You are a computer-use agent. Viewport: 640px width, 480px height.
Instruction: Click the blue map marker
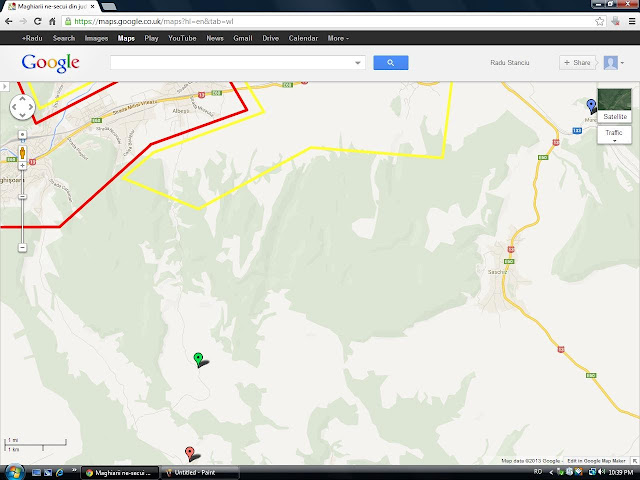click(591, 105)
